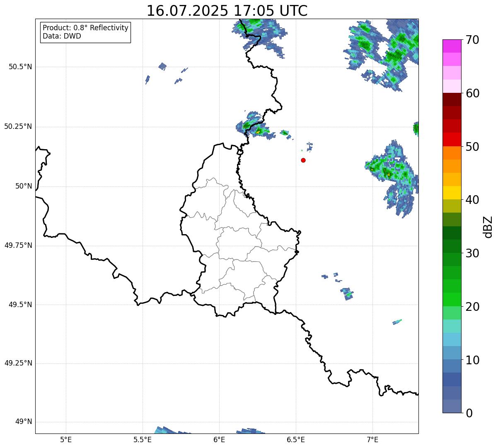Click the 5.5°E longitude label
This screenshot has height=448, width=498.
point(143,439)
